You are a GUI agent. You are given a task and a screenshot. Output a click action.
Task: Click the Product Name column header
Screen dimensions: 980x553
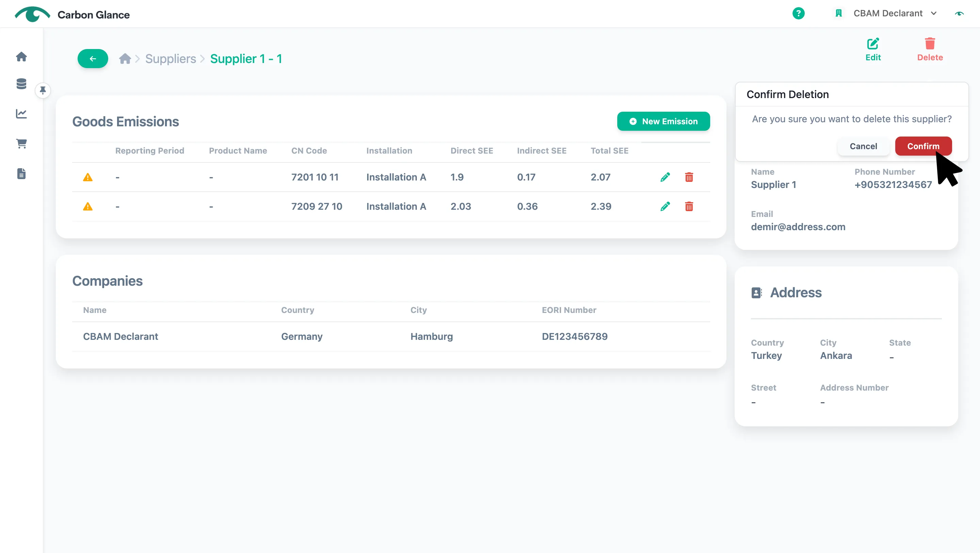point(238,151)
